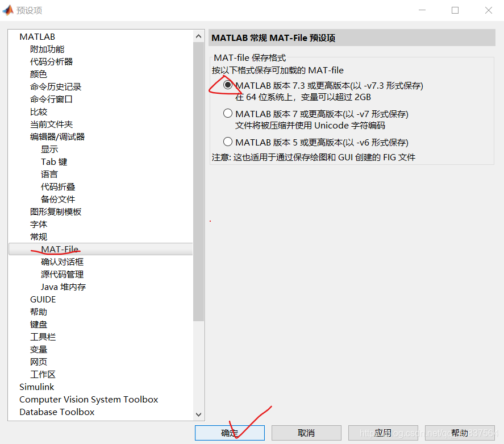Select 源代码管理 under 常规
504x444 pixels.
(x=63, y=275)
